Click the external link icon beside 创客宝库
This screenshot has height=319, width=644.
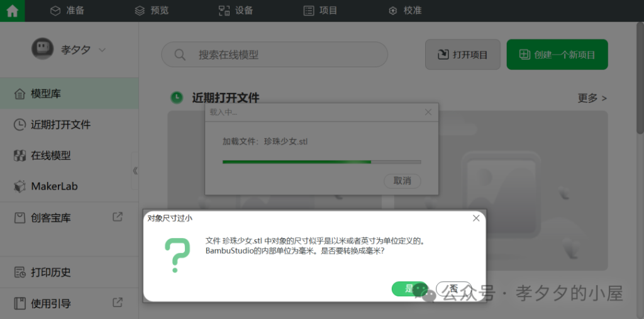pyautogui.click(x=118, y=217)
